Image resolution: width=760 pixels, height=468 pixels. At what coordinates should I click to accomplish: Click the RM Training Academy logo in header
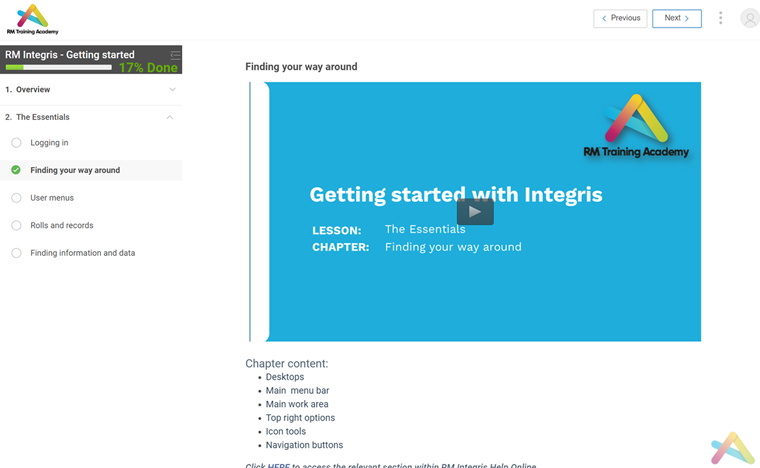pos(32,19)
